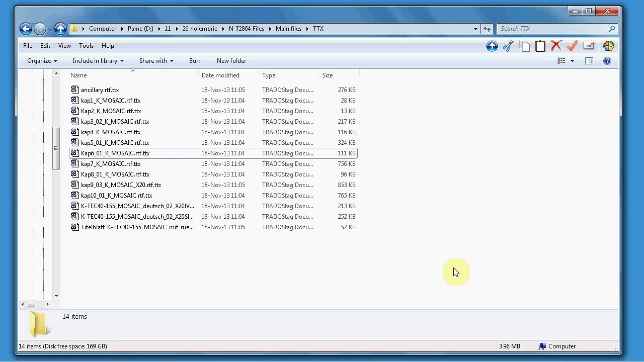
Task: Click the Burn button
Action: tap(195, 61)
